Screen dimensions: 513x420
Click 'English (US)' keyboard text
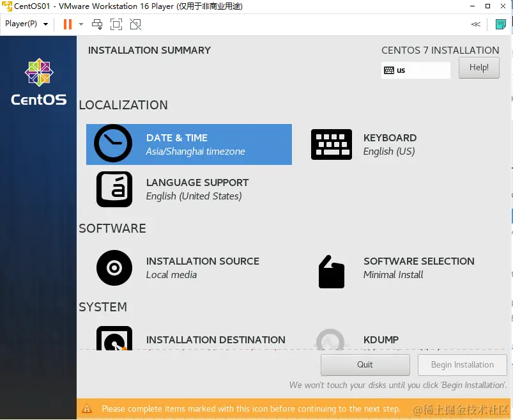[x=389, y=152]
